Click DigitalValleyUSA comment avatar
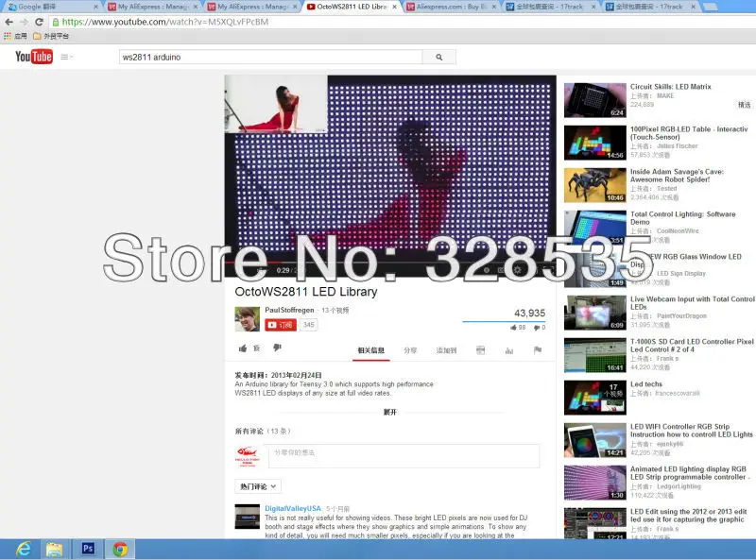The height and width of the screenshot is (560, 756). [x=247, y=517]
